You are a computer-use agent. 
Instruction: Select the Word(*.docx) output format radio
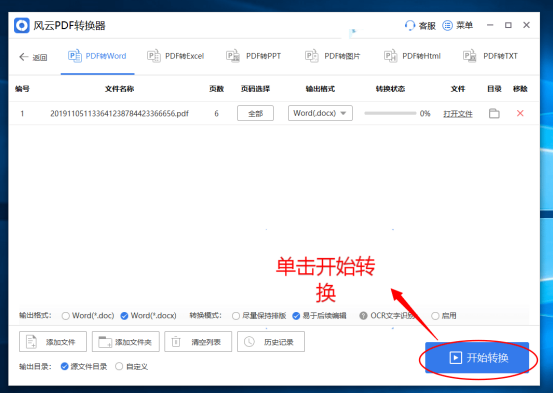(124, 316)
